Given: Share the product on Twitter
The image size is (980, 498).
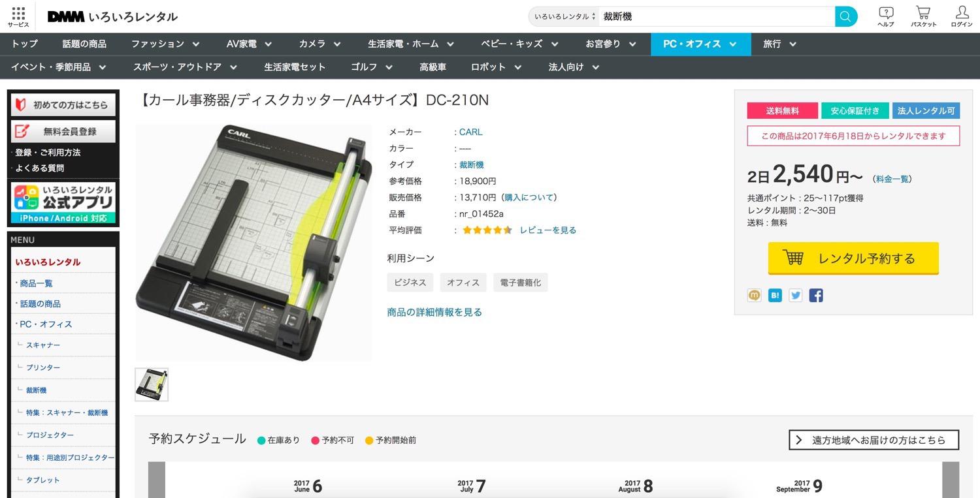Looking at the screenshot, I should [x=795, y=295].
